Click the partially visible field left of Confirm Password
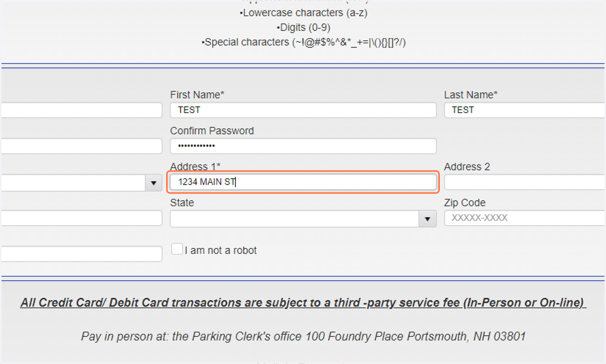Viewport: 606px width, 364px height. point(81,146)
